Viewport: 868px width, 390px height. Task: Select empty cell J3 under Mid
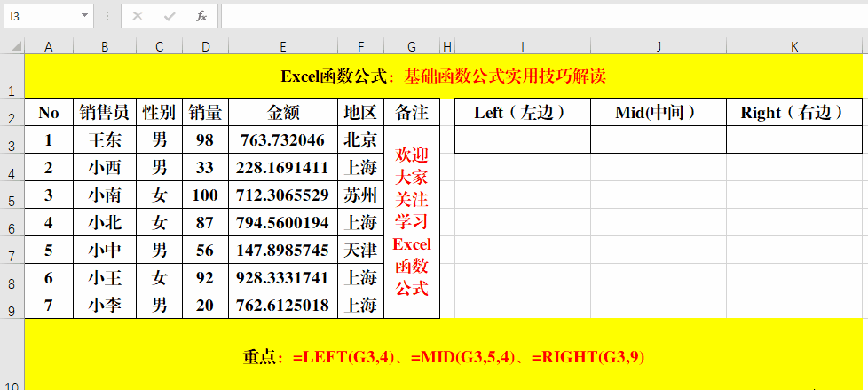659,139
